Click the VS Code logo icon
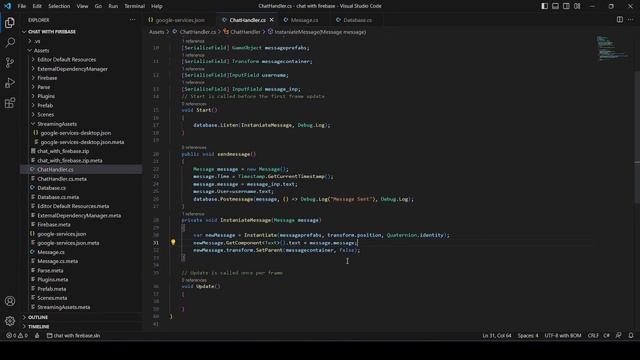 (x=7, y=6)
